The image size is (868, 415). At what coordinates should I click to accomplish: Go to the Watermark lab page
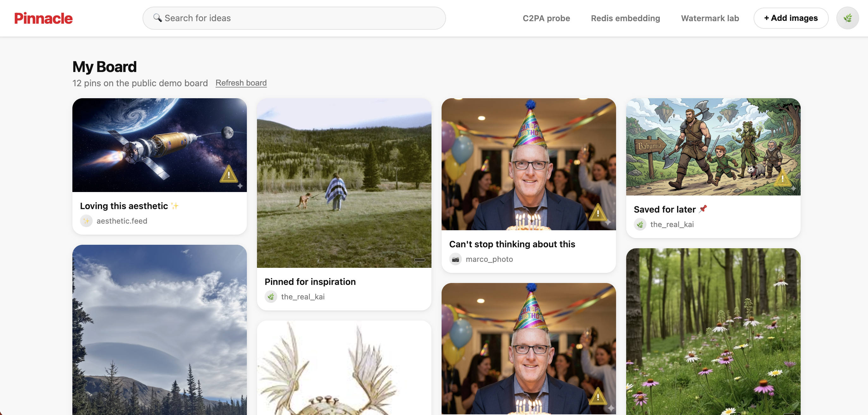(710, 18)
